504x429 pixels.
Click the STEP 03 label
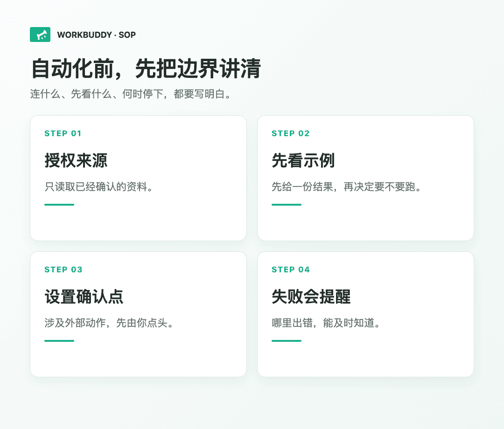[63, 270]
